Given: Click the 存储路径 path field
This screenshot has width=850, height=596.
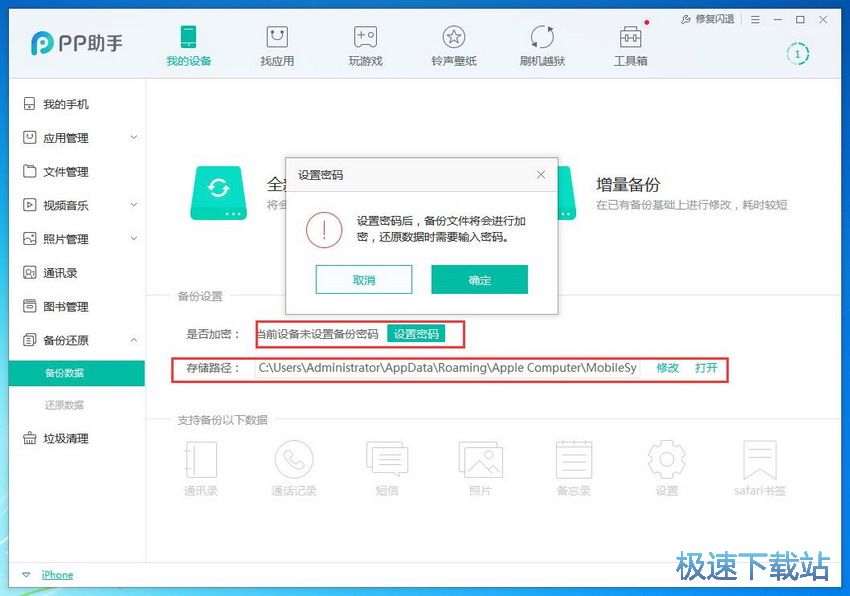Looking at the screenshot, I should pyautogui.click(x=448, y=368).
